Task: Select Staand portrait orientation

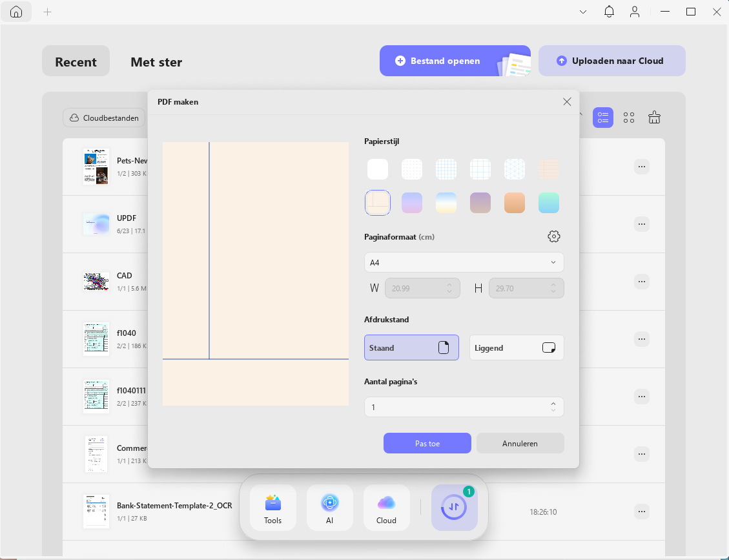Action: click(411, 347)
